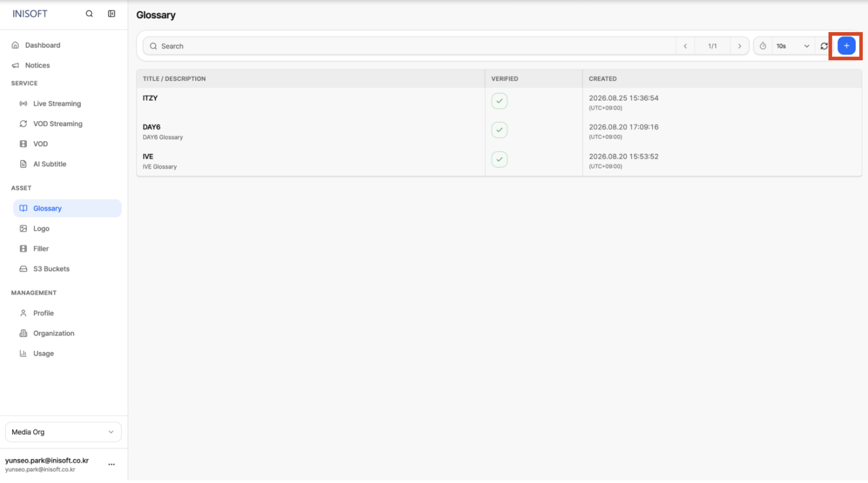Focus the glossary Search field
Viewport: 868px width, 483px height.
[x=409, y=46]
